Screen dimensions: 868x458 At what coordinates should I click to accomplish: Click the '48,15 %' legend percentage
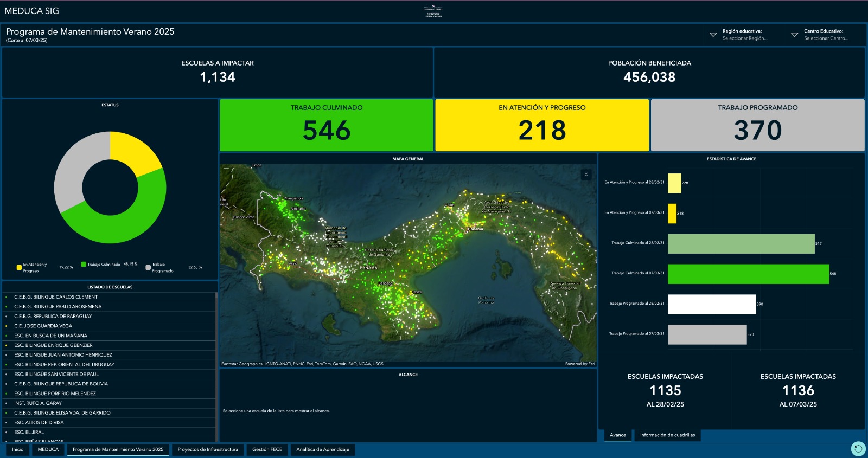point(130,265)
